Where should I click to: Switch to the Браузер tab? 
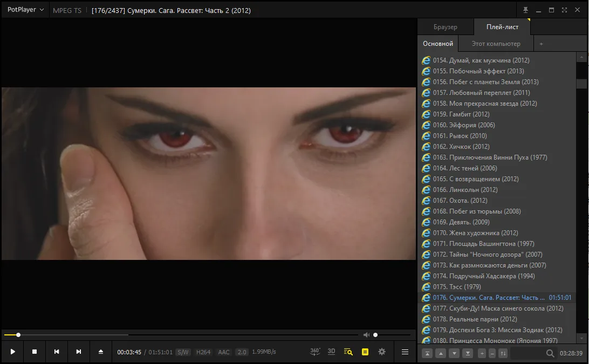point(446,26)
